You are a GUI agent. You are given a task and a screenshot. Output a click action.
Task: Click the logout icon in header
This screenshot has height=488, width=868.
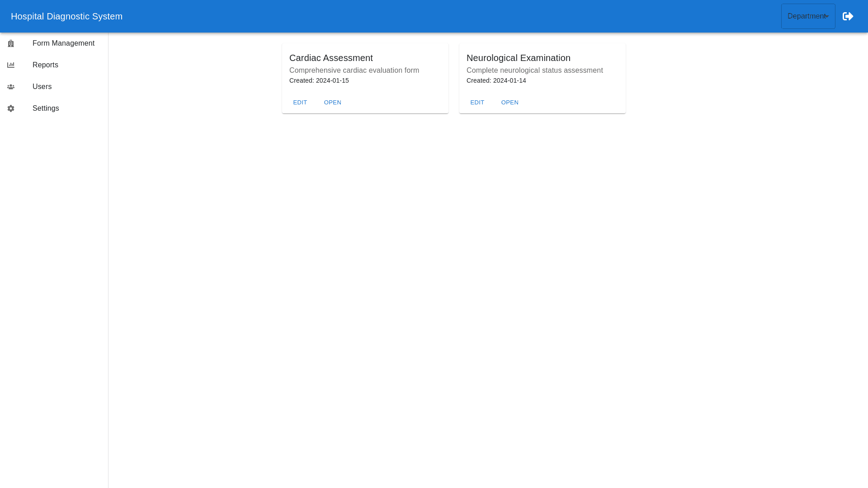[x=848, y=16]
